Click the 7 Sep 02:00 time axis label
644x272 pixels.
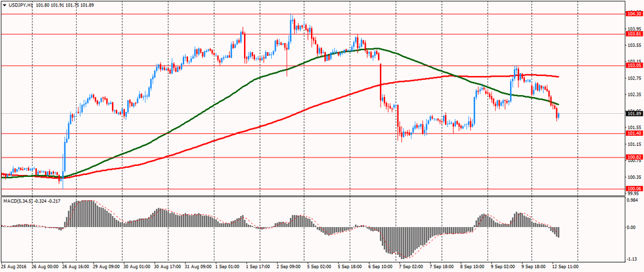410,266
